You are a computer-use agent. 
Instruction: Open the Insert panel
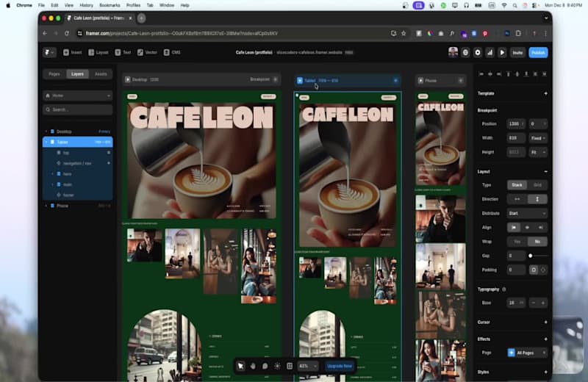tap(72, 52)
